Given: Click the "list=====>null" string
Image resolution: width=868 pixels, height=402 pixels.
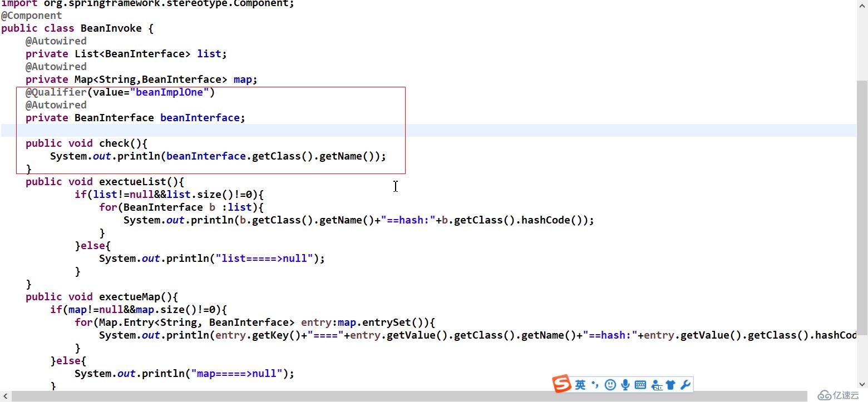Looking at the screenshot, I should [264, 259].
